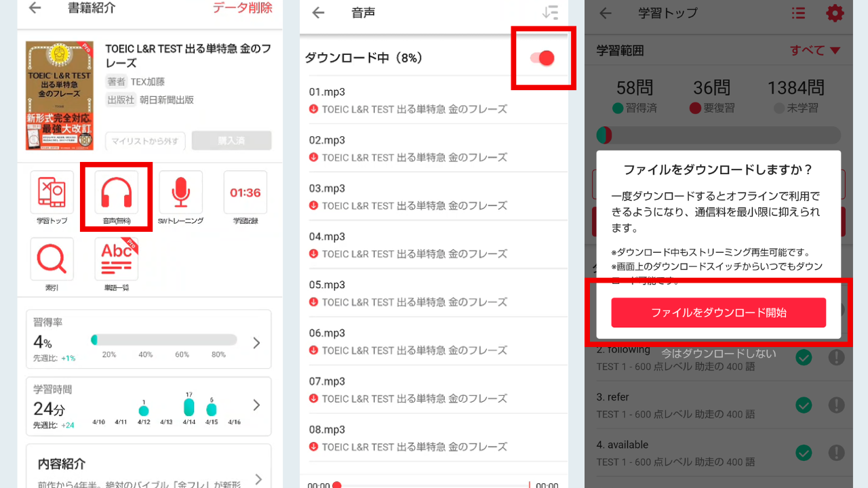The width and height of the screenshot is (868, 488).
Task: Toggle the download switch off
Action: tap(543, 58)
